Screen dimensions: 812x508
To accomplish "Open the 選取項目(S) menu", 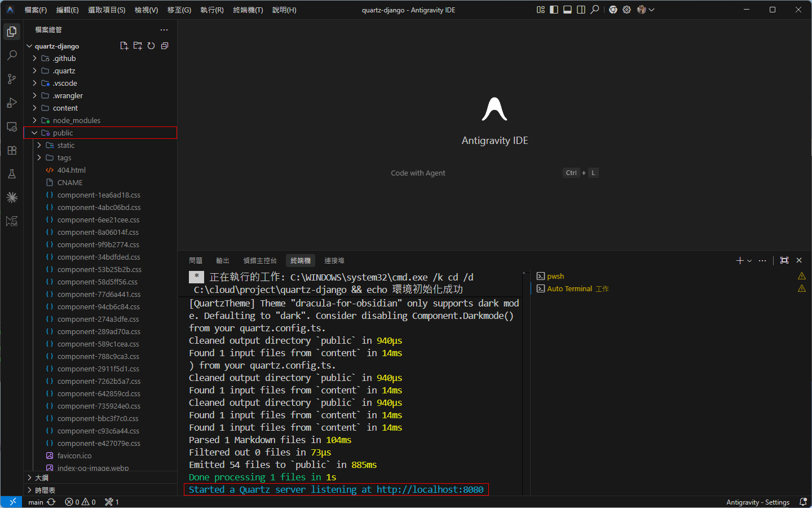I will pos(107,10).
